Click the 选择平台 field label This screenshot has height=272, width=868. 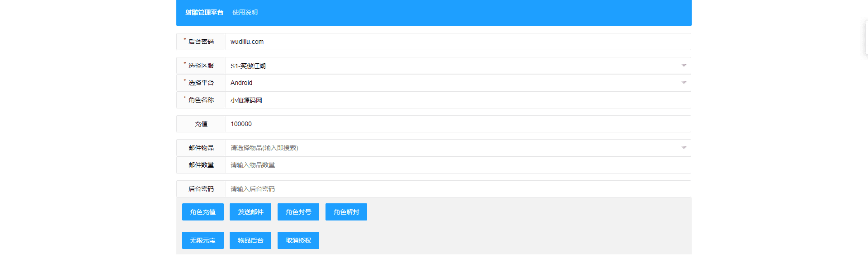click(x=201, y=83)
